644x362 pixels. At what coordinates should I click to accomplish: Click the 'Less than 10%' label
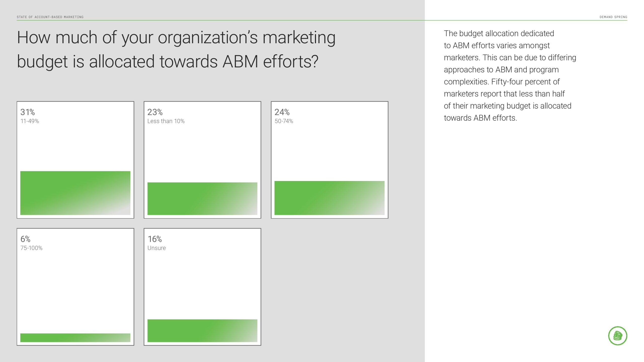click(x=166, y=121)
